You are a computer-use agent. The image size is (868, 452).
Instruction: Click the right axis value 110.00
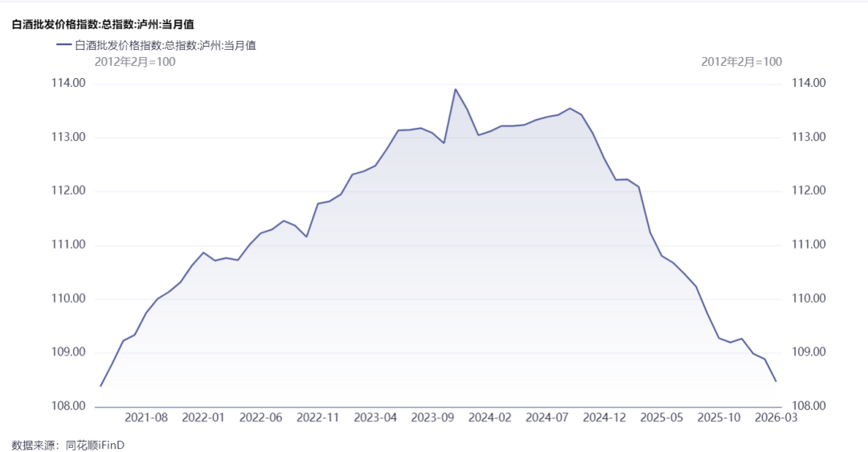809,298
